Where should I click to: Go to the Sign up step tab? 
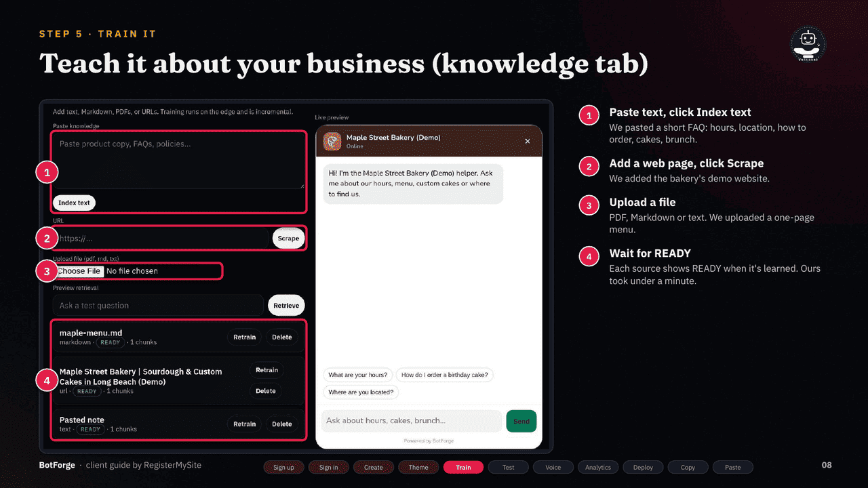pos(283,467)
